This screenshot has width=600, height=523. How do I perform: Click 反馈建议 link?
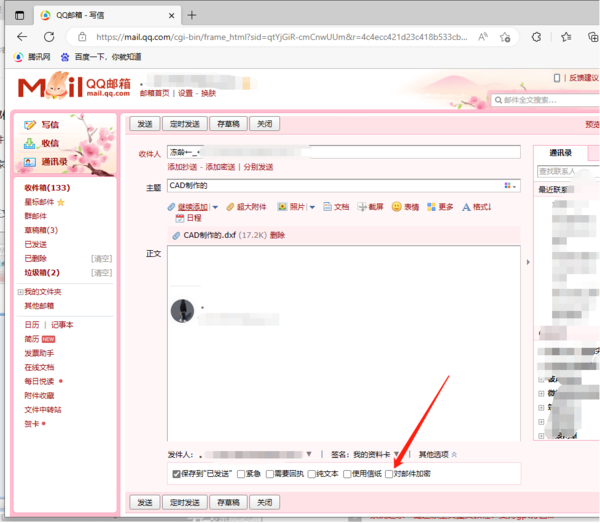coord(584,78)
